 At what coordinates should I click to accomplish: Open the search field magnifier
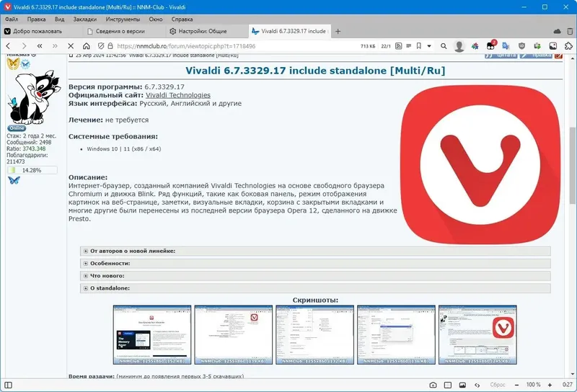point(444,46)
